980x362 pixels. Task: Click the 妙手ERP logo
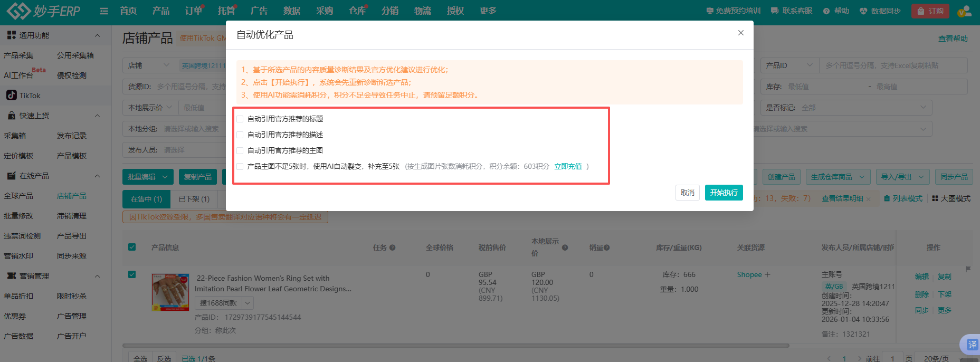coord(43,11)
